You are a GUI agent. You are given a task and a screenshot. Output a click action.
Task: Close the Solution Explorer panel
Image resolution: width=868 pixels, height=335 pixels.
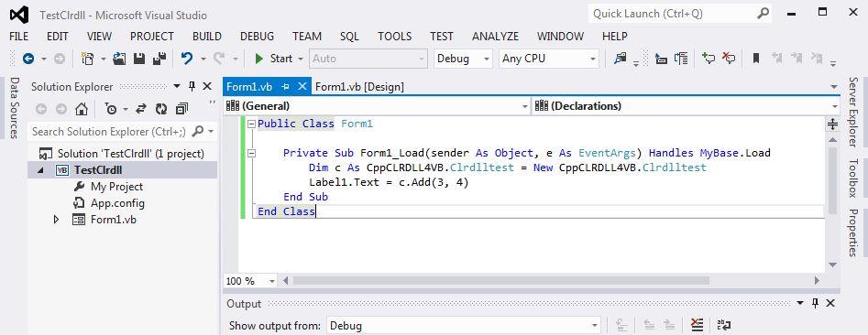pos(207,86)
